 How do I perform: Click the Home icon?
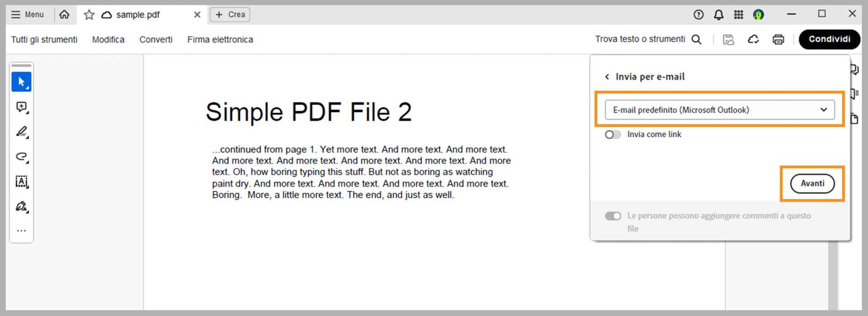point(65,14)
